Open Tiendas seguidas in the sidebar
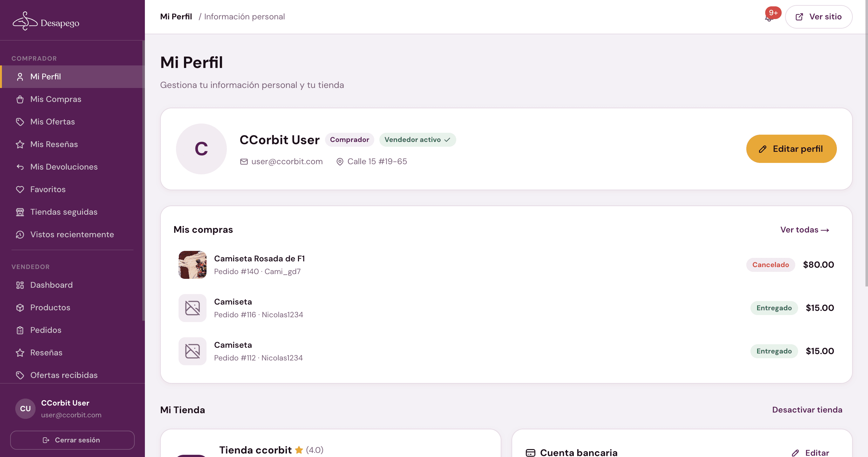The height and width of the screenshot is (457, 868). pyautogui.click(x=72, y=212)
